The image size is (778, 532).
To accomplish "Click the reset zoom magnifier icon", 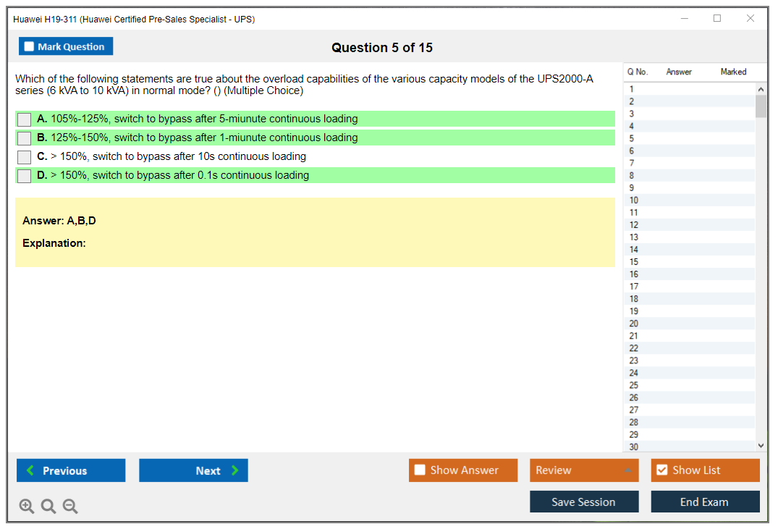I will click(x=48, y=507).
